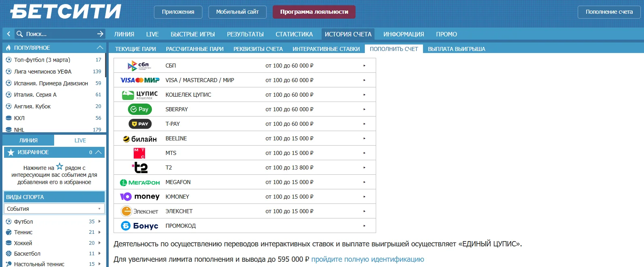Click the Элекснет logo

click(x=140, y=211)
